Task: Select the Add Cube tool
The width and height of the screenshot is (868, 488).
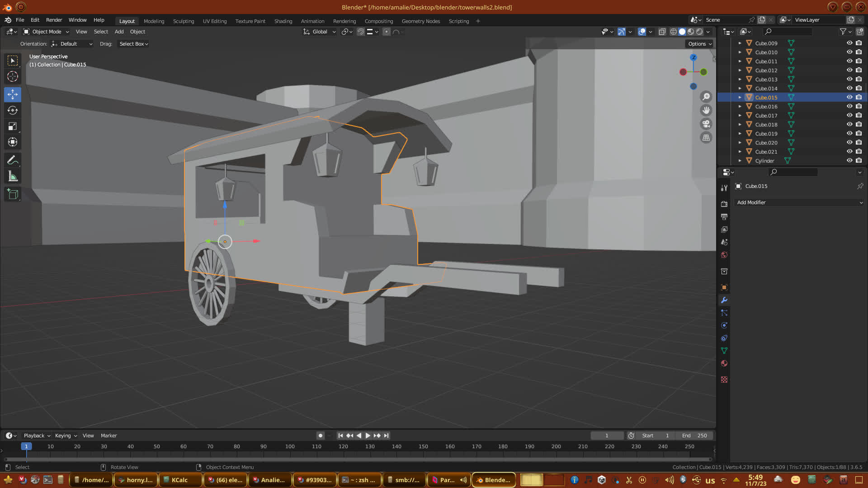Action: coord(13,194)
